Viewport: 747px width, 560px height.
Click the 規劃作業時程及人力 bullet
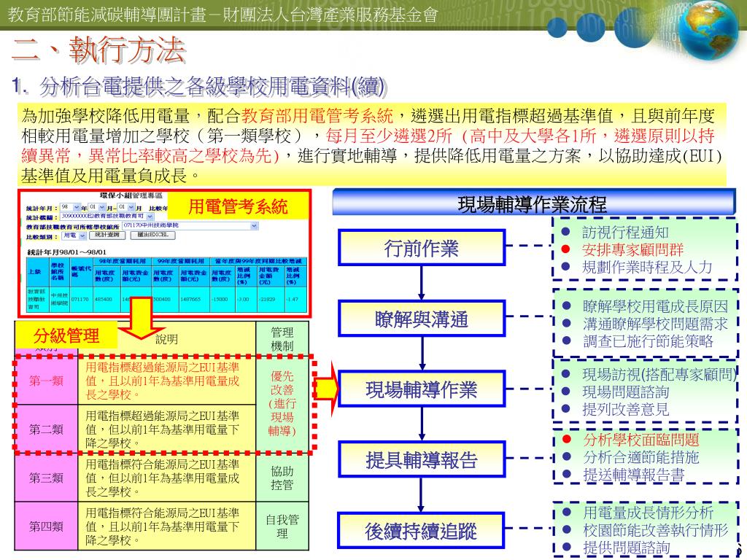click(647, 267)
